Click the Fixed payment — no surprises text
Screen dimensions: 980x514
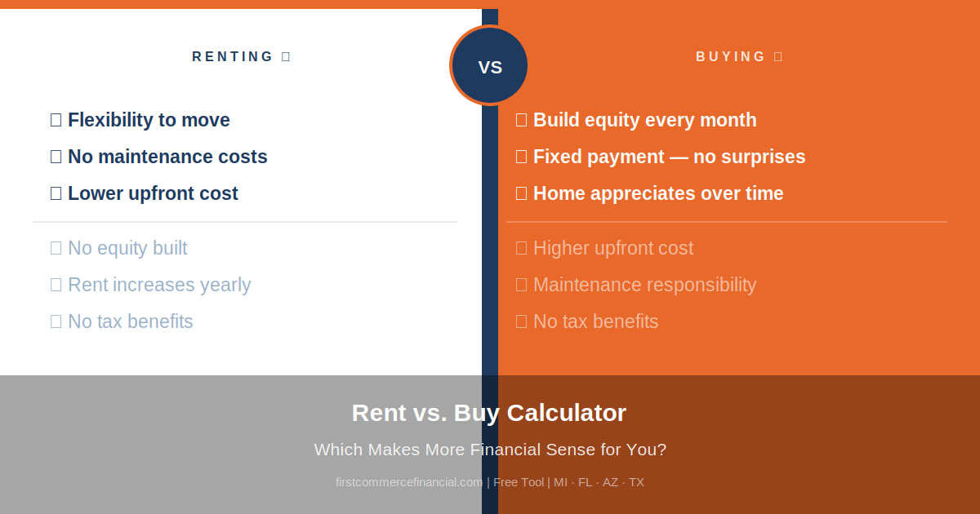coord(669,157)
